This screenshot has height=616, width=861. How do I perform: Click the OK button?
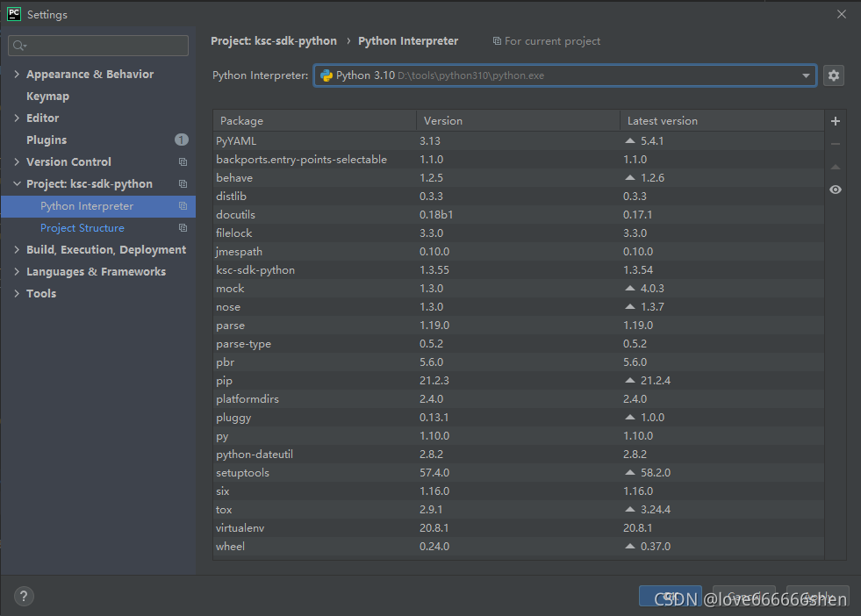[670, 596]
